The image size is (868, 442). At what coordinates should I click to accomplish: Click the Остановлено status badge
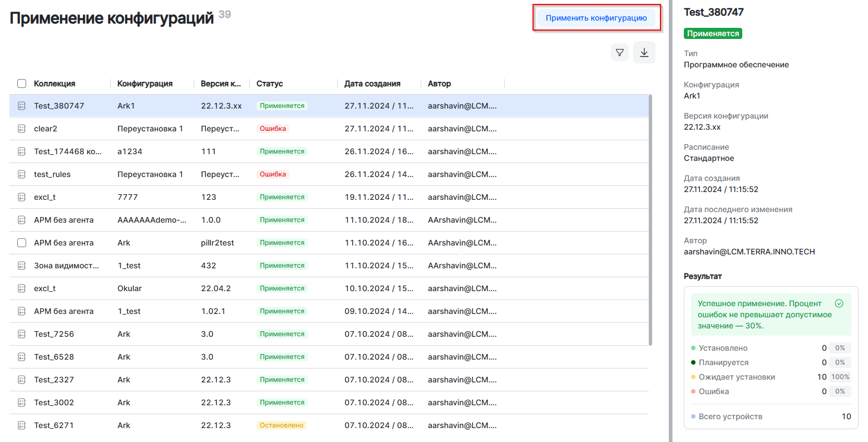click(282, 425)
